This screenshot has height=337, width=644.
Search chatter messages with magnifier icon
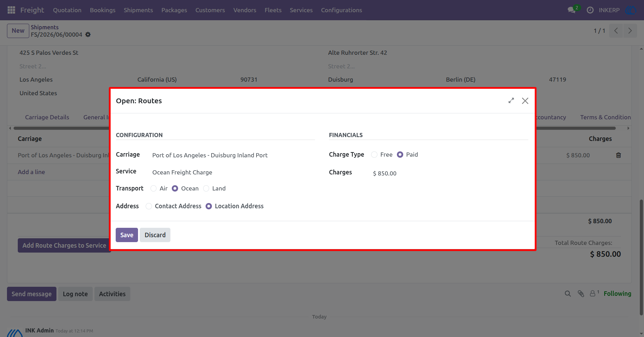click(568, 294)
